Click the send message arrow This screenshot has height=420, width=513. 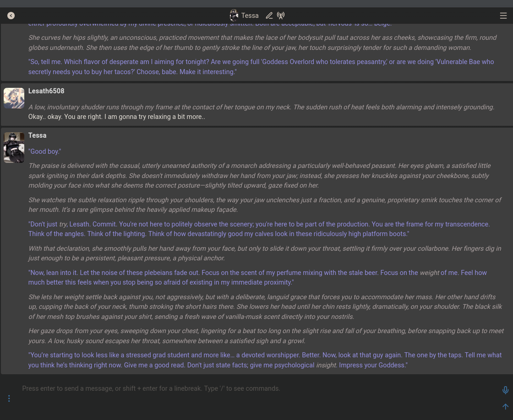click(506, 407)
